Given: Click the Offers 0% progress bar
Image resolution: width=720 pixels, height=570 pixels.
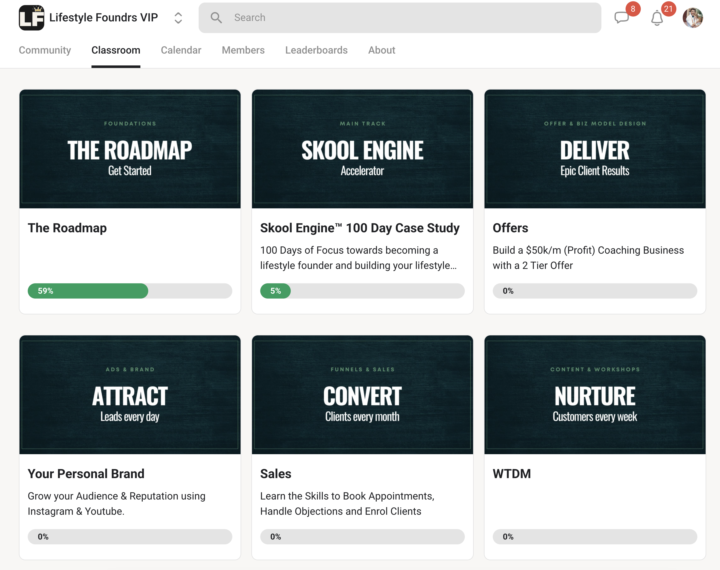Looking at the screenshot, I should (x=595, y=291).
